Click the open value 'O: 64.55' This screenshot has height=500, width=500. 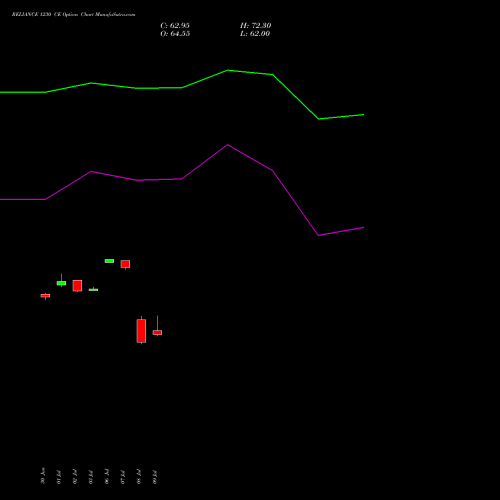click(x=175, y=34)
